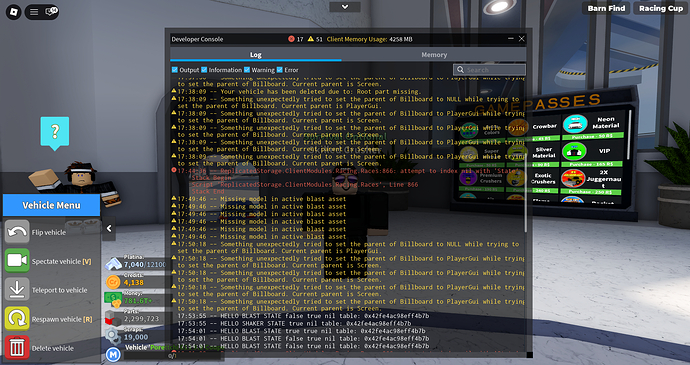This screenshot has height=365, width=690.
Task: Click the Silver Material gamepass label
Action: [x=544, y=152]
